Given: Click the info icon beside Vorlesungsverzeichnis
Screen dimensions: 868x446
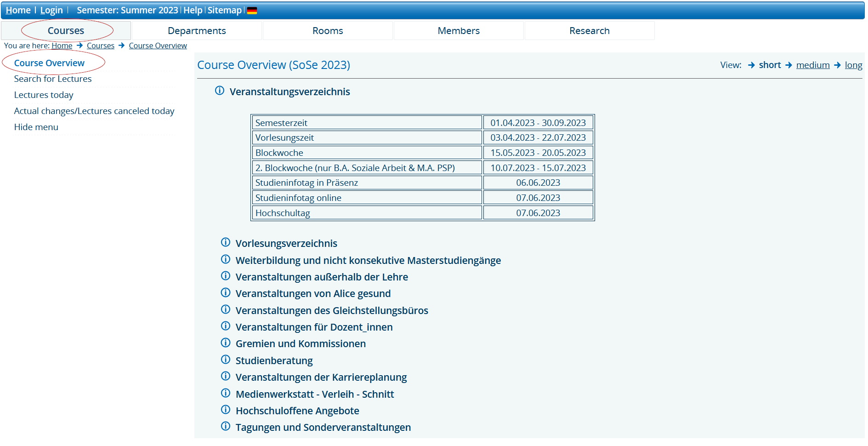Looking at the screenshot, I should (x=226, y=242).
